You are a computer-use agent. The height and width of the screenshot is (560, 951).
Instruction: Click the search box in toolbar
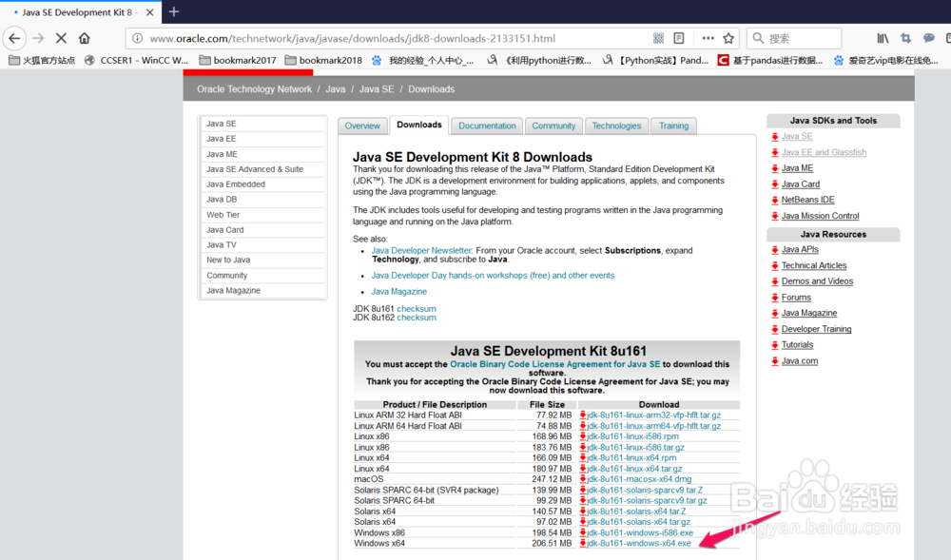[x=794, y=38]
